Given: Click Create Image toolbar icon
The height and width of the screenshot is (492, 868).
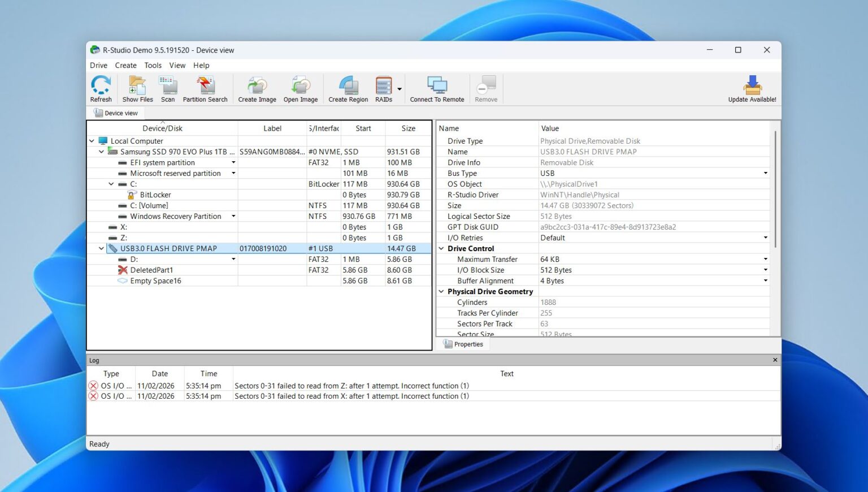Looking at the screenshot, I should coord(257,86).
